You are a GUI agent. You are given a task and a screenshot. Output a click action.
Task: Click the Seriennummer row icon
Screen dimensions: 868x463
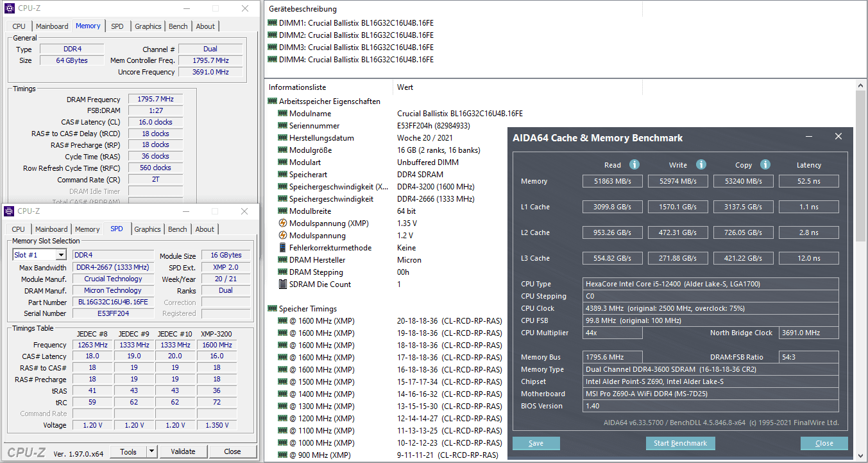pyautogui.click(x=283, y=126)
